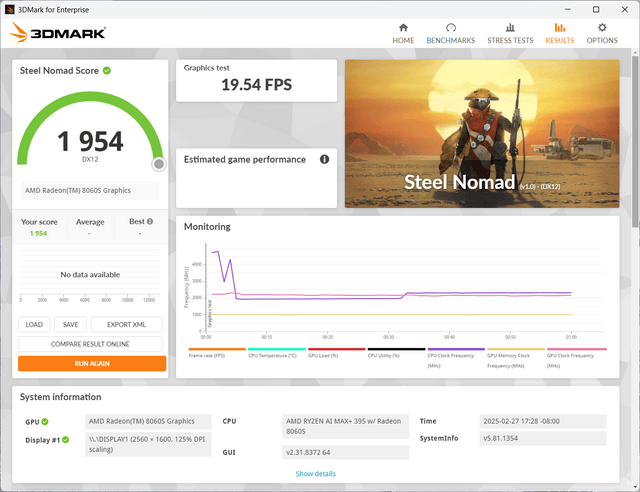Toggle GPU Memory Clock Frequency legend swatch

516,349
